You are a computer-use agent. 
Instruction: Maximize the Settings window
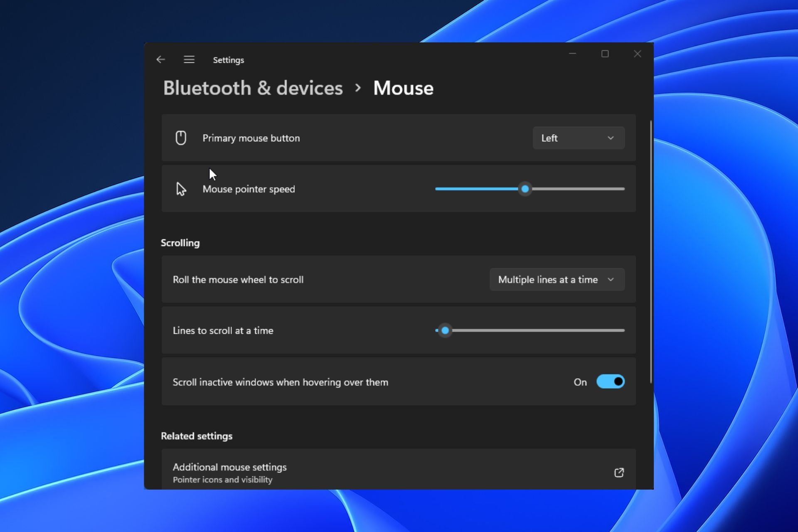[605, 54]
